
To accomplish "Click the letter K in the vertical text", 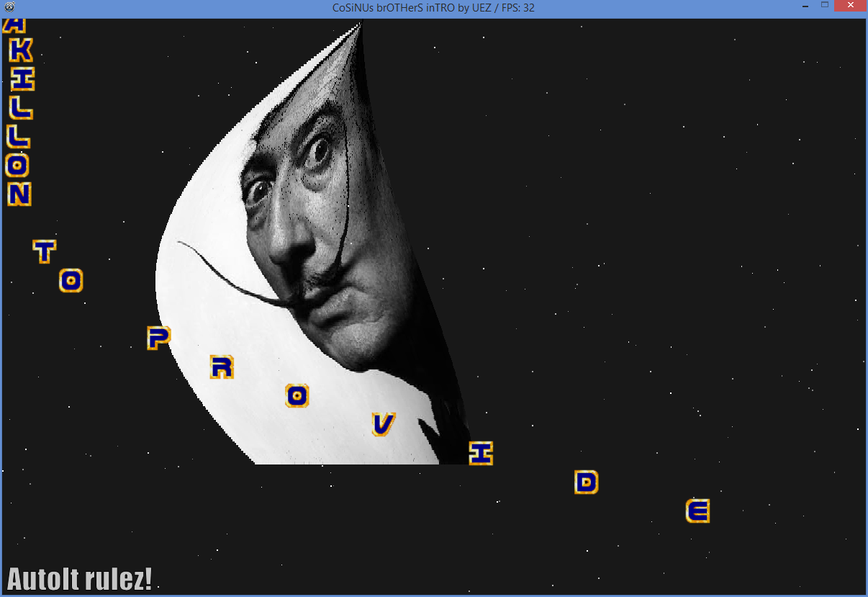I will tap(20, 50).
